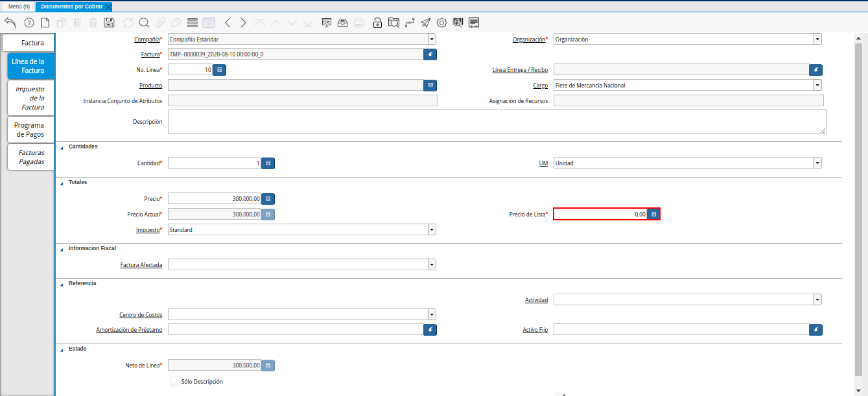Open calculator button next to Precio

pyautogui.click(x=268, y=199)
